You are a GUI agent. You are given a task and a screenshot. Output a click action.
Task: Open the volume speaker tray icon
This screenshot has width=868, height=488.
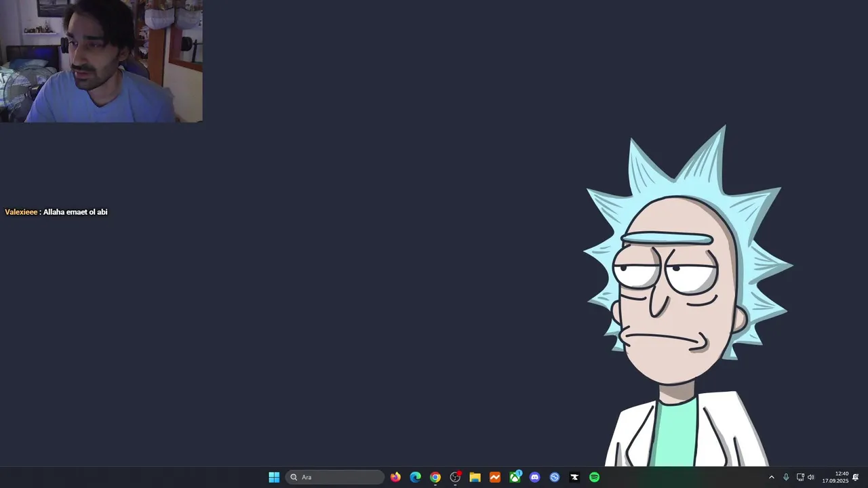pyautogui.click(x=811, y=477)
